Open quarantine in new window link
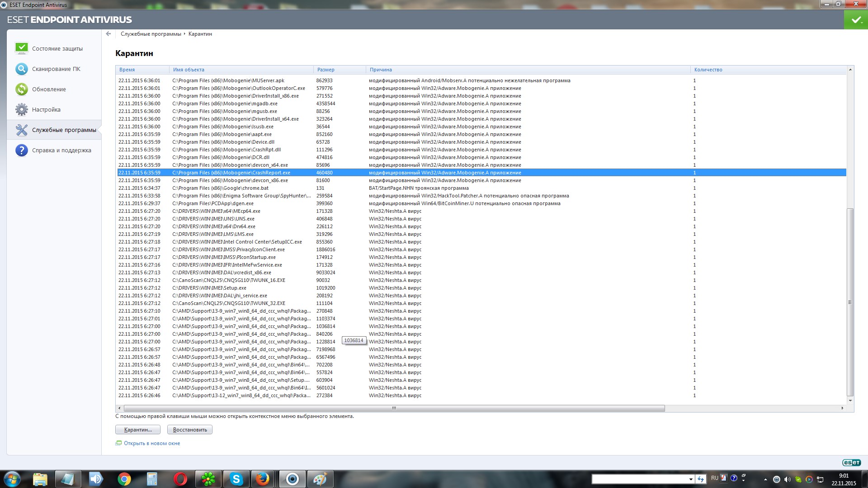868x488 pixels. tap(152, 443)
